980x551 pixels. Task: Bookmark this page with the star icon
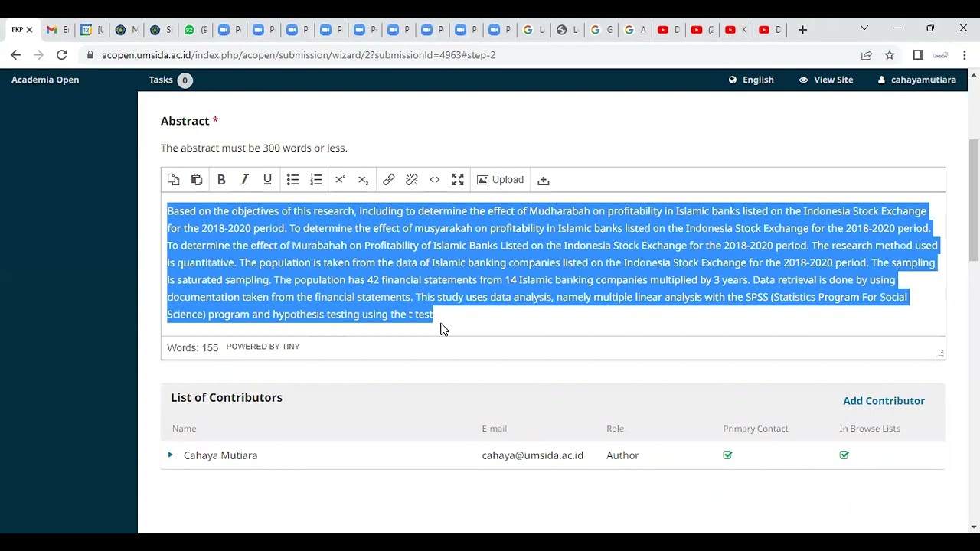[x=890, y=55]
